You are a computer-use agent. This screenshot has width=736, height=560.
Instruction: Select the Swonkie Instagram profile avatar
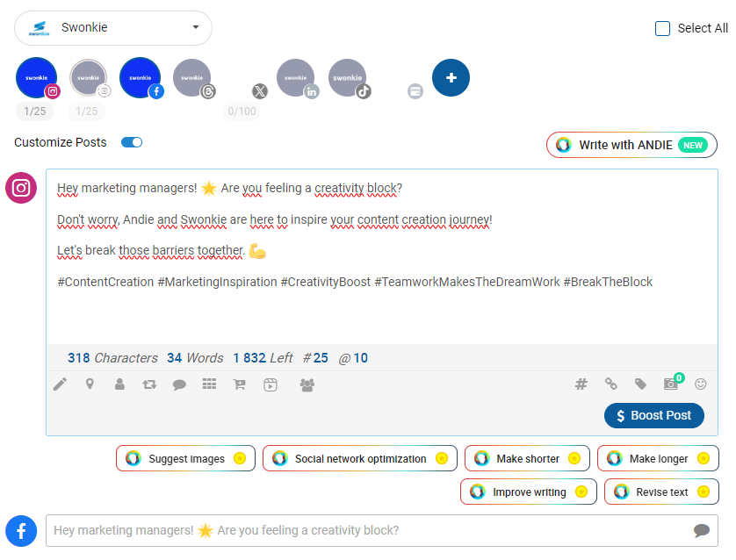coord(37,77)
